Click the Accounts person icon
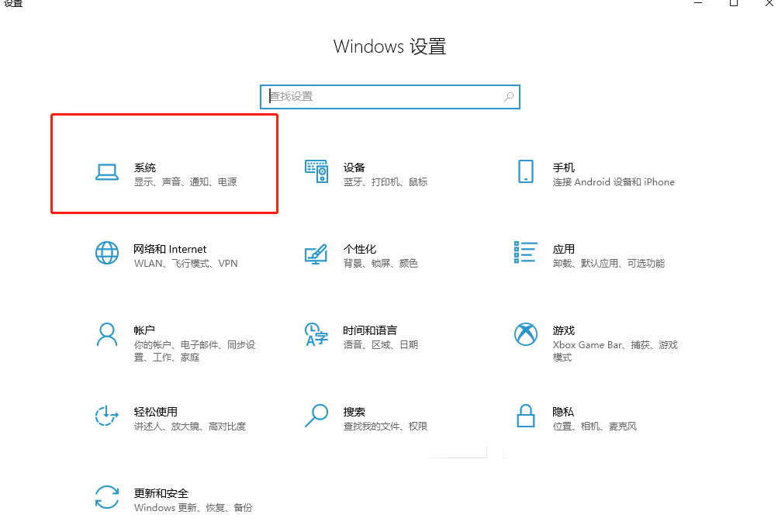Viewport: 778px width, 532px height. click(107, 334)
